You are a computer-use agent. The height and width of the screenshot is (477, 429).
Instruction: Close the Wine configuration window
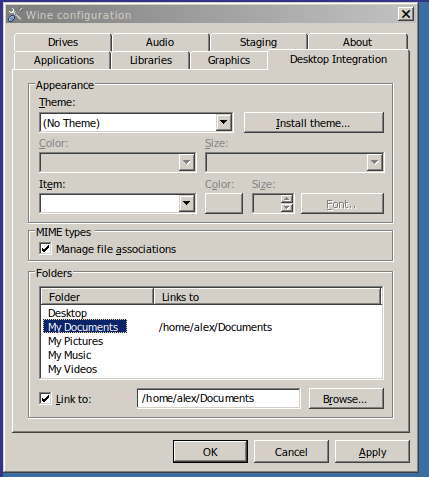coord(406,14)
